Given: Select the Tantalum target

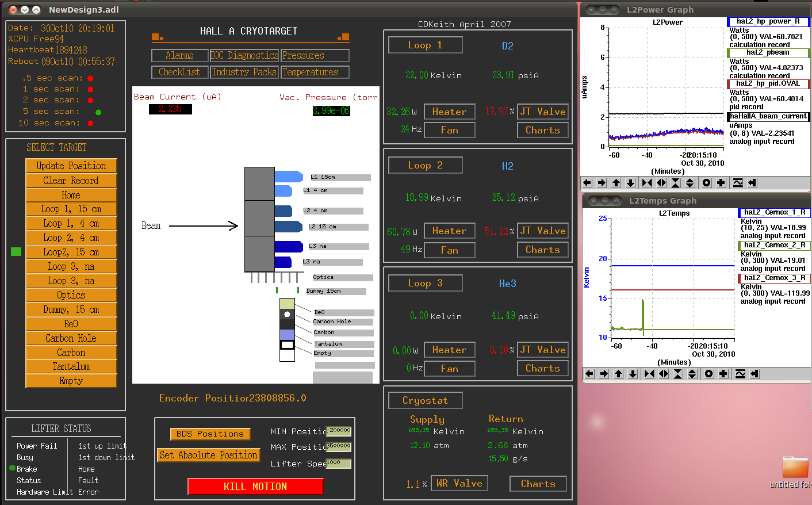Looking at the screenshot, I should (x=71, y=366).
